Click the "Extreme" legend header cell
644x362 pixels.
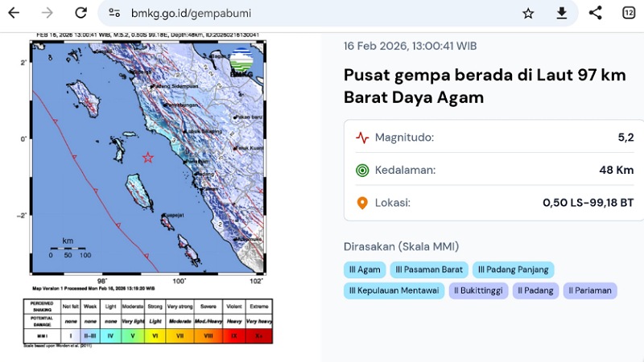coord(259,306)
